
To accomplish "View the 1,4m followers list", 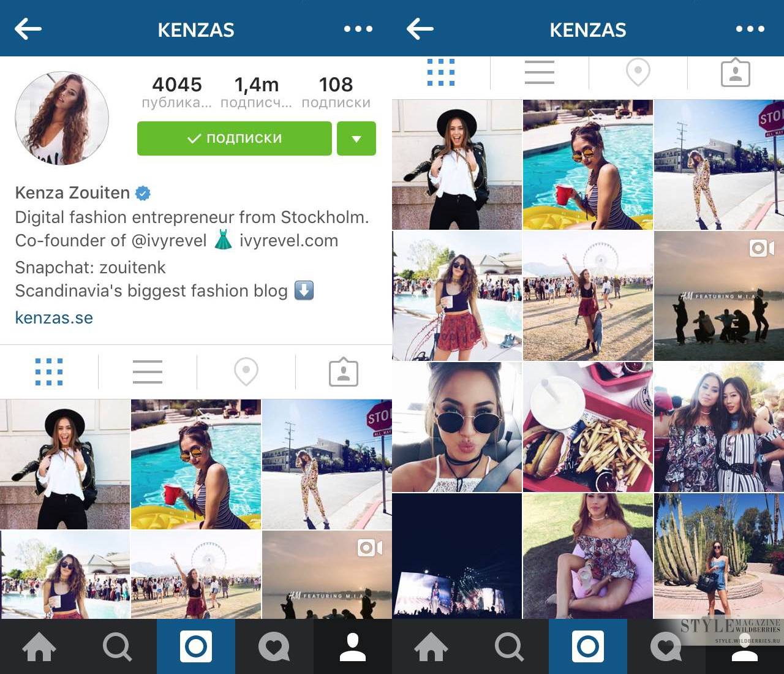I will (x=256, y=92).
